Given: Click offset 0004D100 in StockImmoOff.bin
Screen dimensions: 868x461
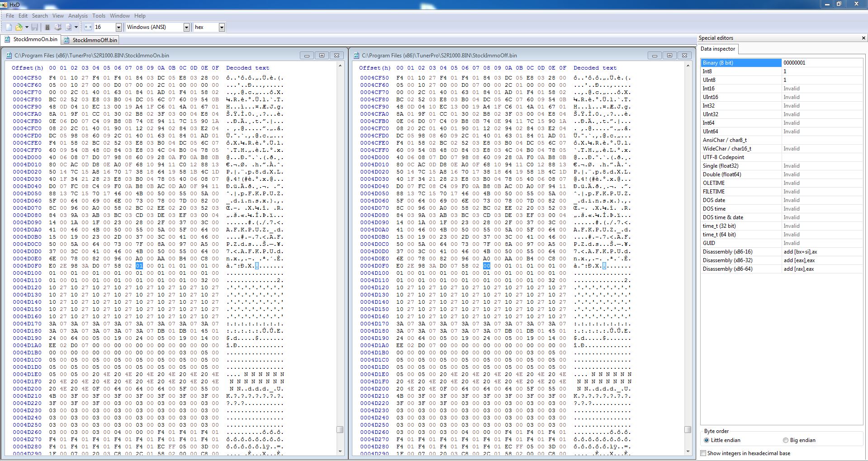Looking at the screenshot, I should (375, 273).
